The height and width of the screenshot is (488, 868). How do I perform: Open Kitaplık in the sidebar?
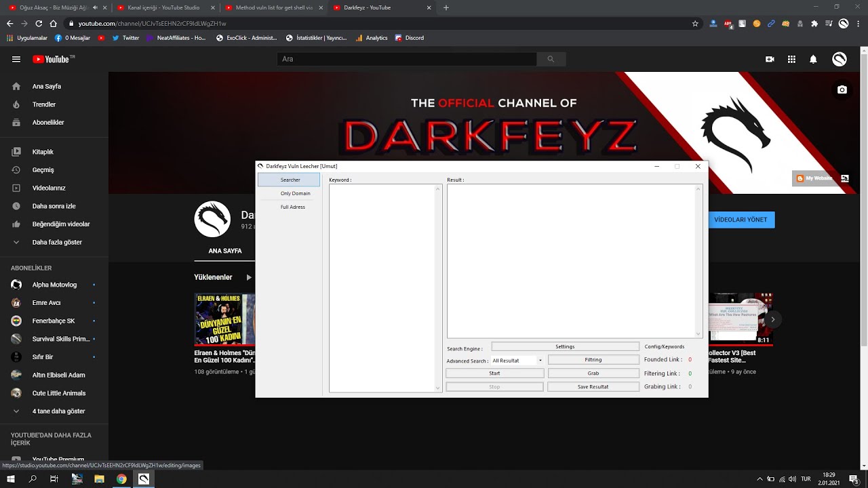tap(54, 152)
